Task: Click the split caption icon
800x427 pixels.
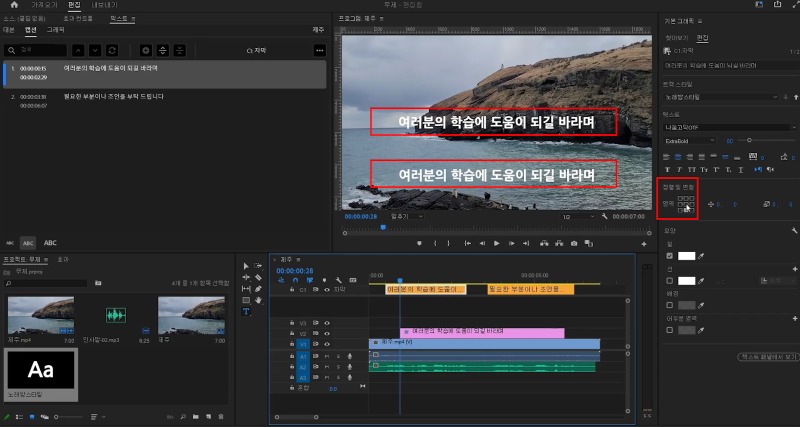Action: click(x=163, y=51)
